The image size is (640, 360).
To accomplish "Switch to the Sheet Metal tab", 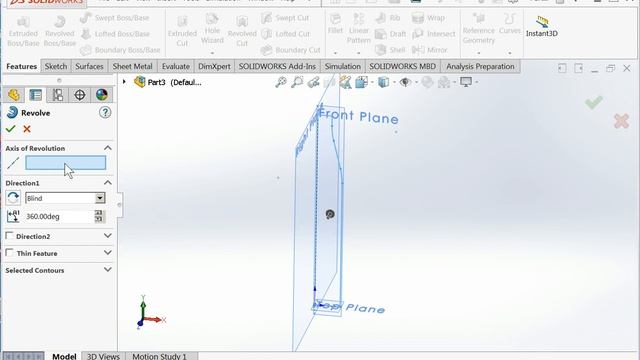I will coord(132,66).
